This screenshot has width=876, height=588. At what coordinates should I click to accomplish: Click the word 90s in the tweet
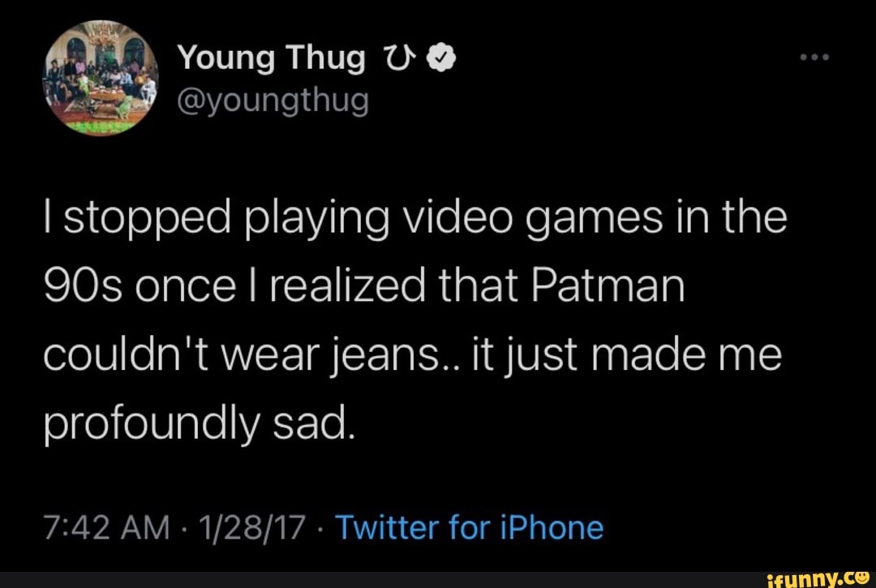point(84,284)
